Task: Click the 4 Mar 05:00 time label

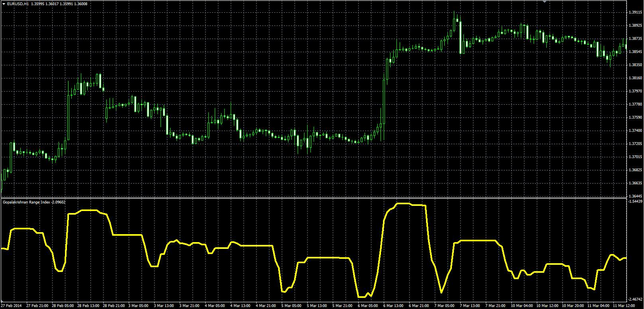Action: [x=215, y=306]
